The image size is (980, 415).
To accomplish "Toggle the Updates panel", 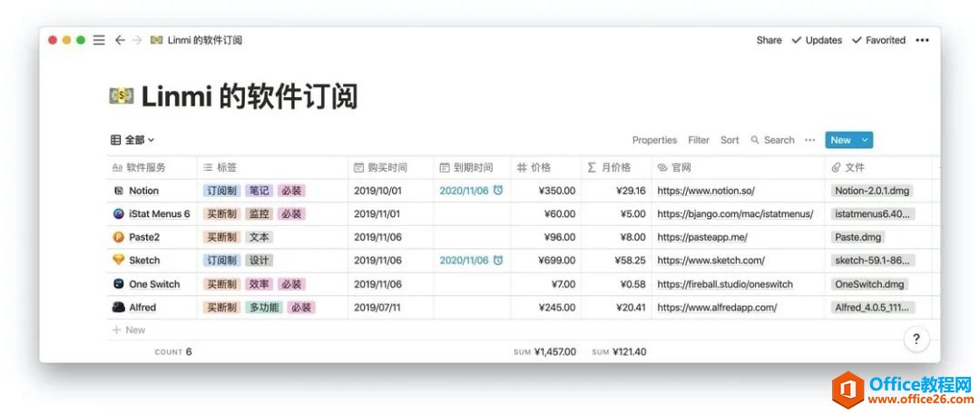I will [817, 40].
